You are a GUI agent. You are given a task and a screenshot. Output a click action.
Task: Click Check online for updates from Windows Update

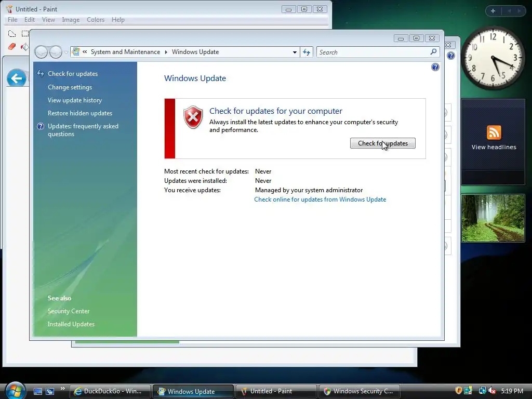[320, 199]
